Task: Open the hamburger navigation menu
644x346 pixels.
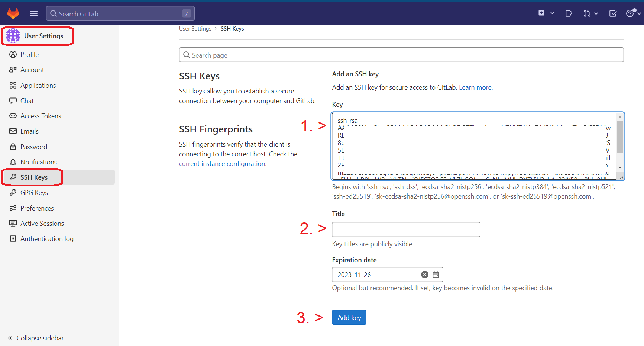Action: (34, 13)
